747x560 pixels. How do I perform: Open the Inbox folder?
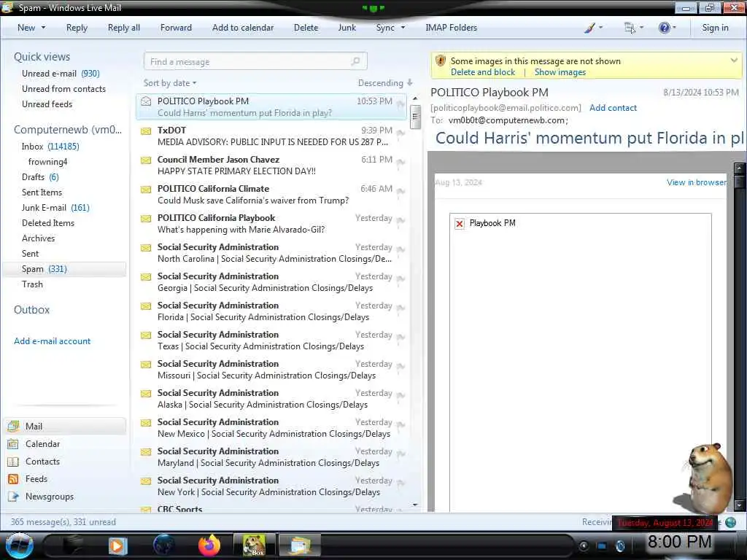pyautogui.click(x=50, y=146)
